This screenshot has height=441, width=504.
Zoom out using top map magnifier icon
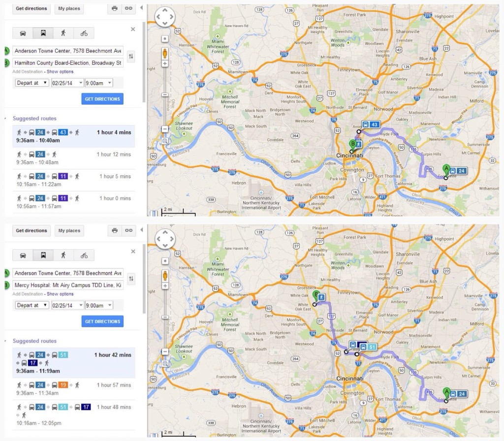[165, 141]
